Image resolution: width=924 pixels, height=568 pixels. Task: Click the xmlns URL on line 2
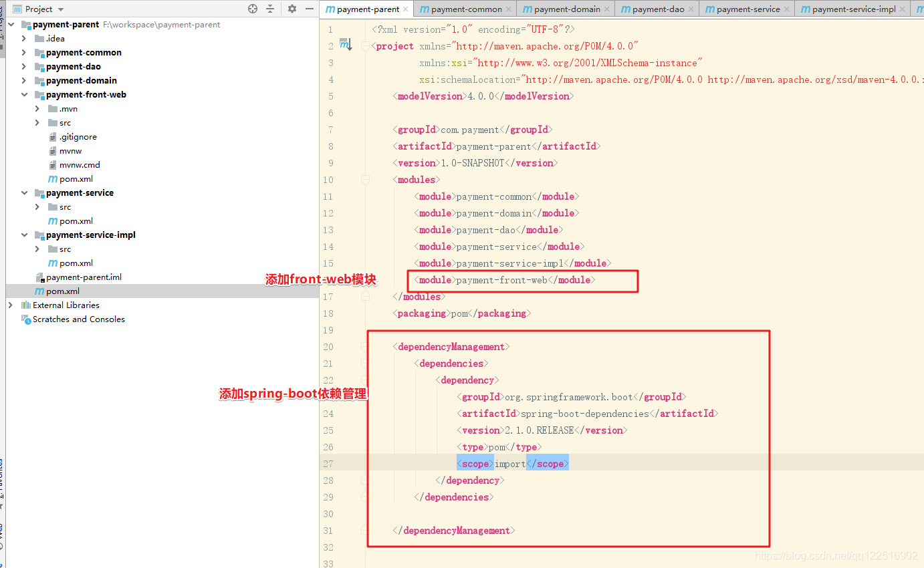(x=546, y=46)
